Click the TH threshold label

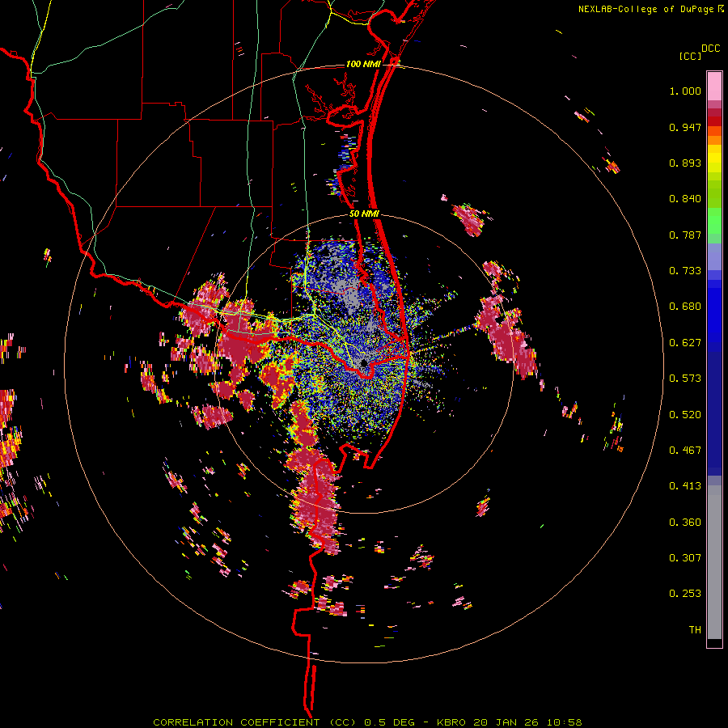pos(695,630)
